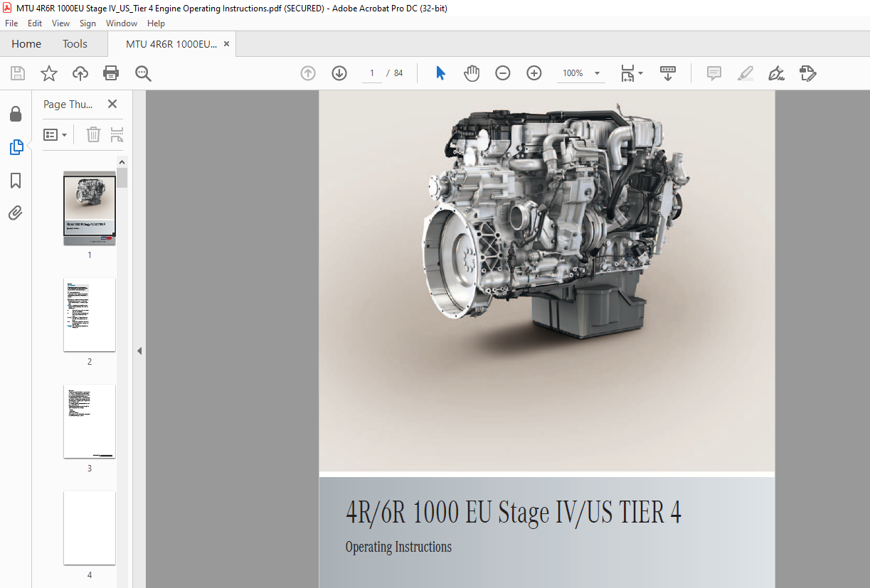Click the cloud upload icon
Screen dimensions: 870x588
click(x=80, y=73)
